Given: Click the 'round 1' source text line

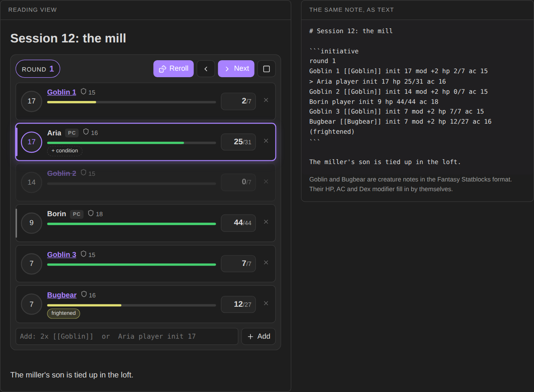Looking at the screenshot, I should [x=322, y=61].
